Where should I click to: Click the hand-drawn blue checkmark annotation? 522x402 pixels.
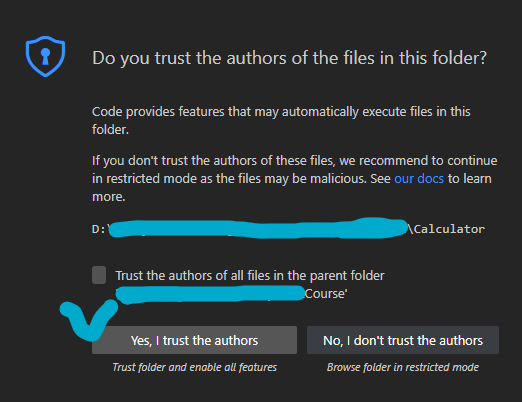tap(89, 320)
